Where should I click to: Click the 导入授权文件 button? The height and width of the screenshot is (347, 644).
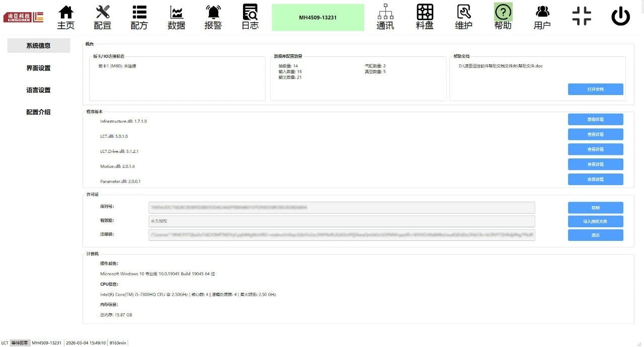click(x=596, y=221)
